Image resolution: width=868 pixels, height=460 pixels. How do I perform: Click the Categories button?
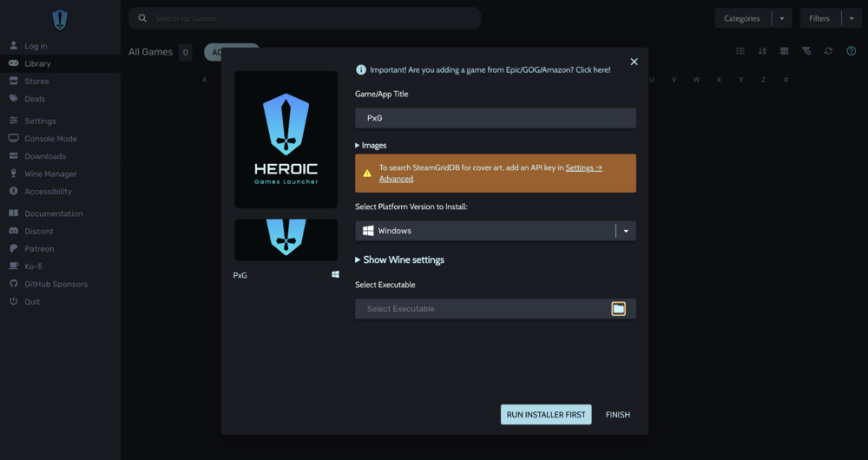point(742,18)
